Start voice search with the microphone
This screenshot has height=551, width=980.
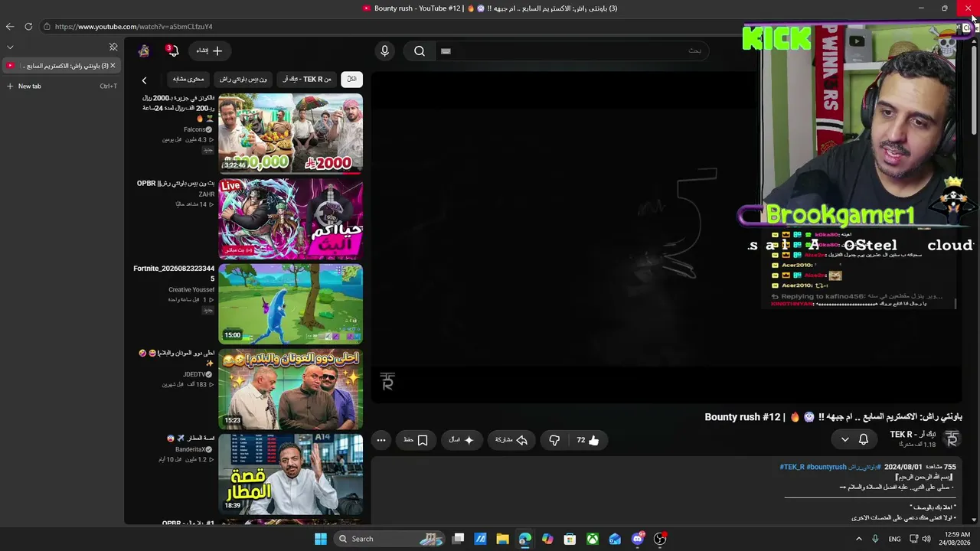(384, 51)
